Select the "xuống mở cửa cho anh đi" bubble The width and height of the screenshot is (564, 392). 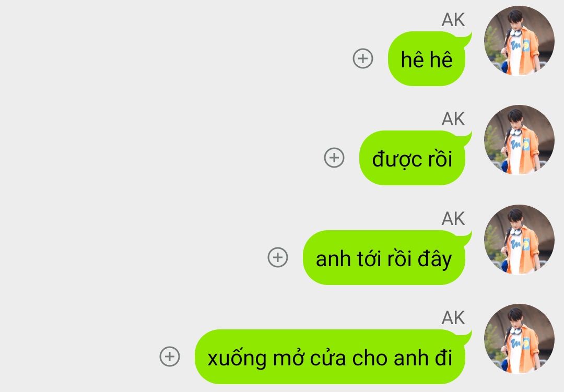pos(330,357)
